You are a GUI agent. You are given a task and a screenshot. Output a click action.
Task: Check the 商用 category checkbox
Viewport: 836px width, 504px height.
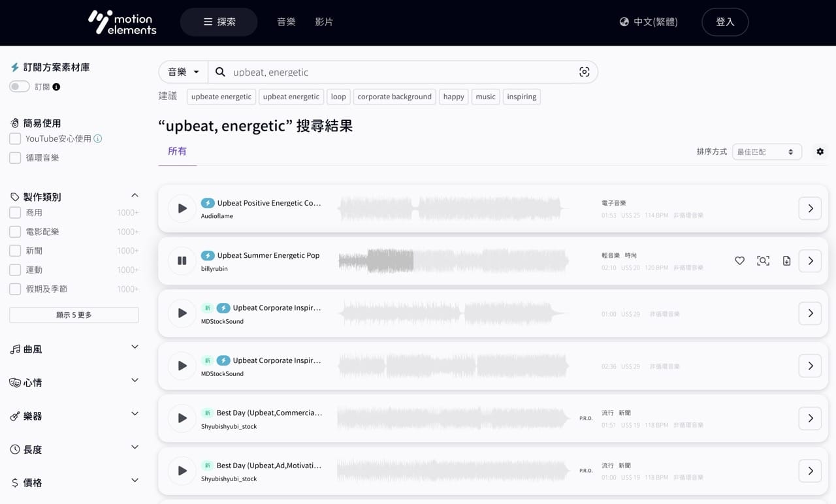click(15, 213)
